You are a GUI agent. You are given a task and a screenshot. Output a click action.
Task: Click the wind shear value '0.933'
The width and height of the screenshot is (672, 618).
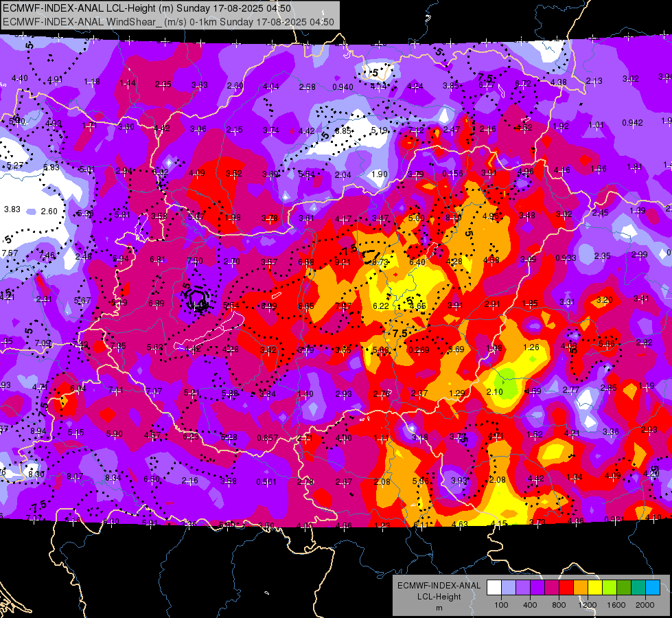[x=566, y=257]
